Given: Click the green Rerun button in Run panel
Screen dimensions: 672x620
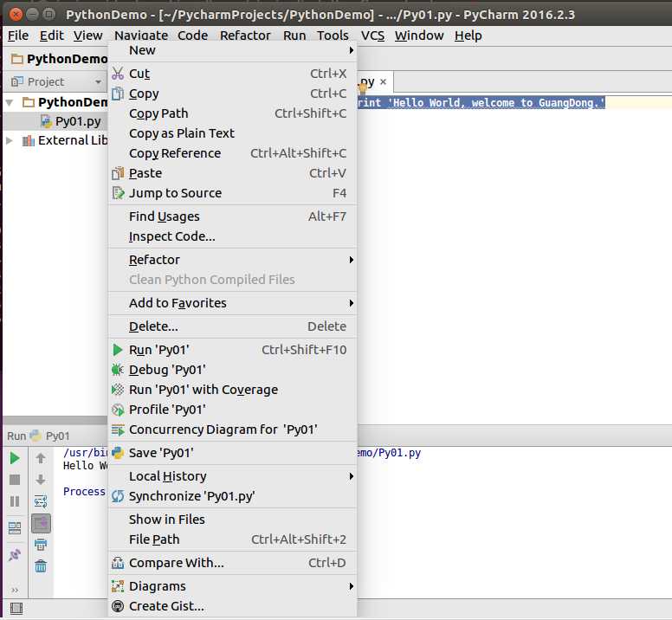Looking at the screenshot, I should (x=15, y=458).
